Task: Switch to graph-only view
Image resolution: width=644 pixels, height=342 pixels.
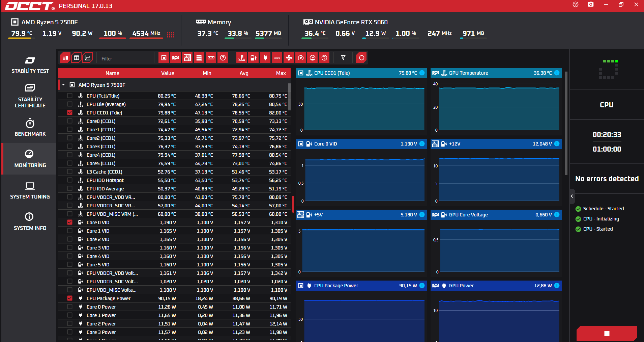Action: [88, 58]
